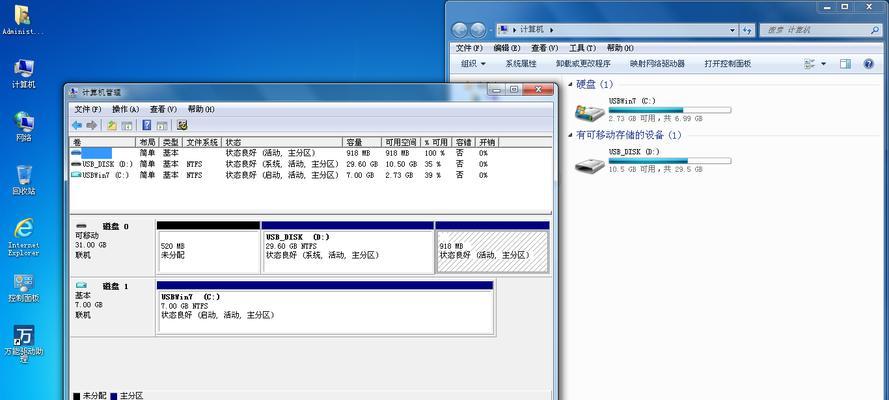Open 查看(V) menu in Computer Management
Image resolution: width=889 pixels, height=400 pixels.
point(163,109)
